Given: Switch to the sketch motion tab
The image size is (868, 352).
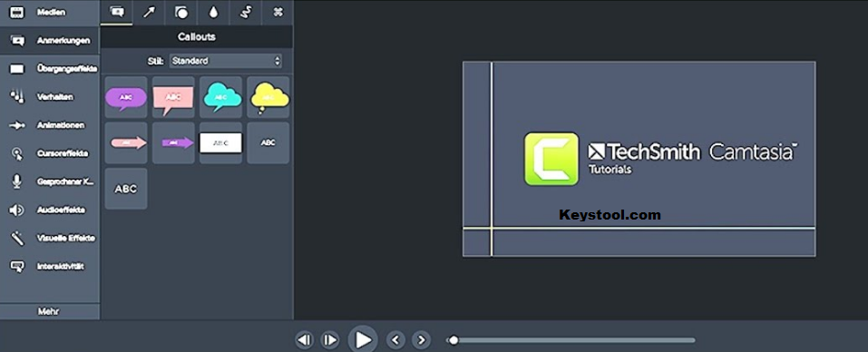Looking at the screenshot, I should [245, 12].
